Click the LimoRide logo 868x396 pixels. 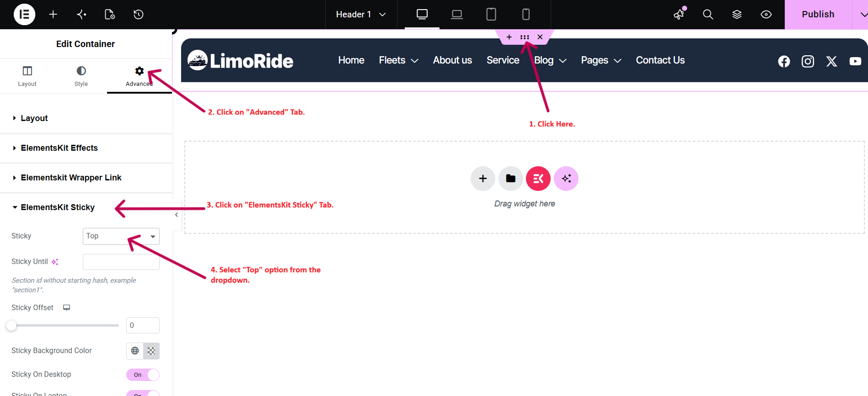click(x=240, y=60)
